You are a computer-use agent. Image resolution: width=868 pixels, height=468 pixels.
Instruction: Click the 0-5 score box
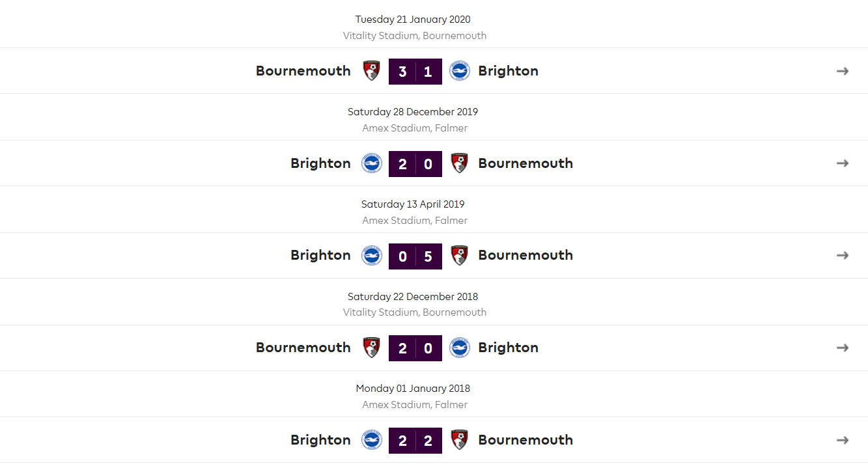point(415,256)
